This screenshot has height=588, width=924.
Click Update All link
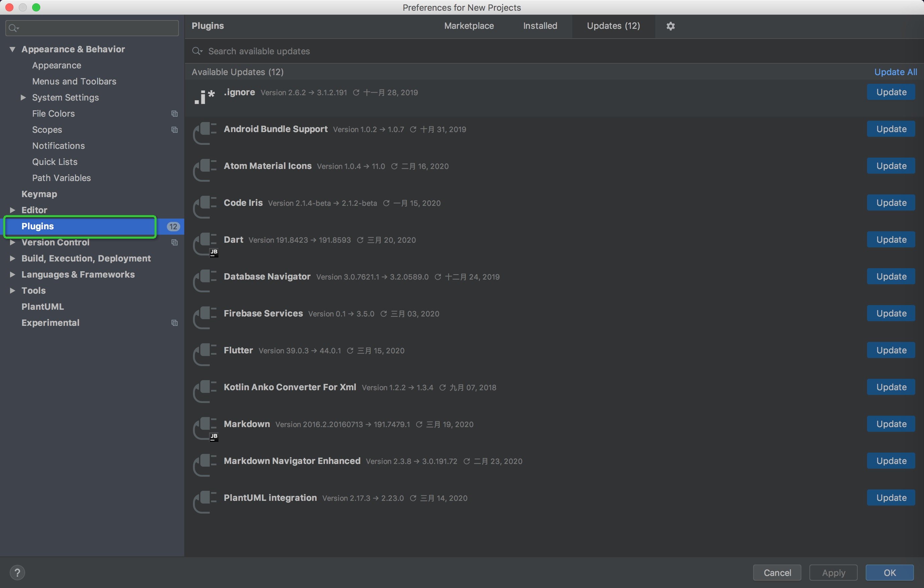896,72
